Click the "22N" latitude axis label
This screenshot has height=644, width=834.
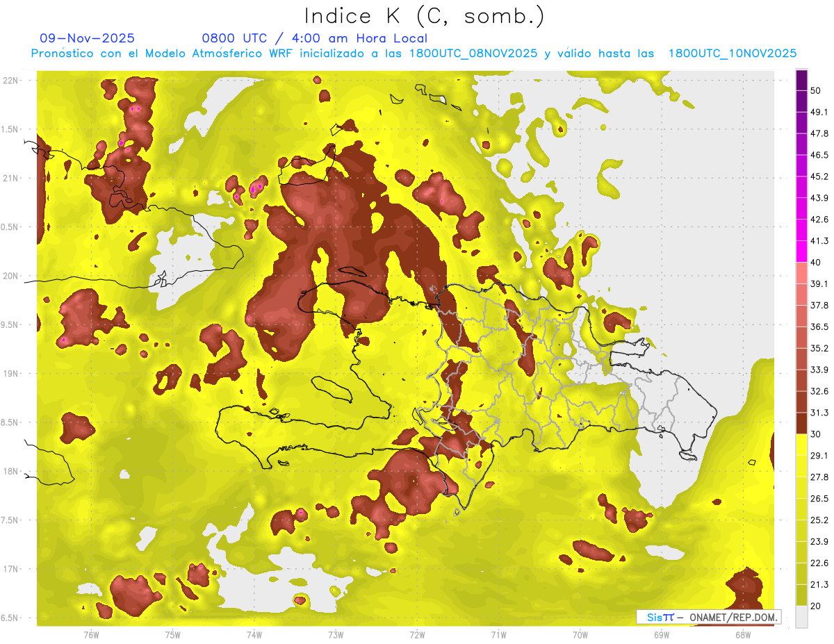click(x=10, y=80)
